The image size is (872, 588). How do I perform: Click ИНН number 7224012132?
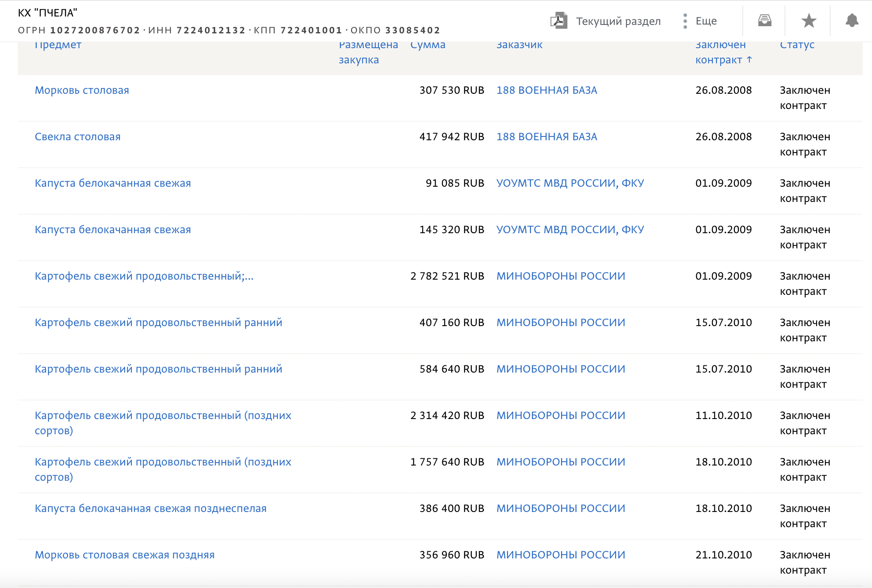pyautogui.click(x=211, y=30)
